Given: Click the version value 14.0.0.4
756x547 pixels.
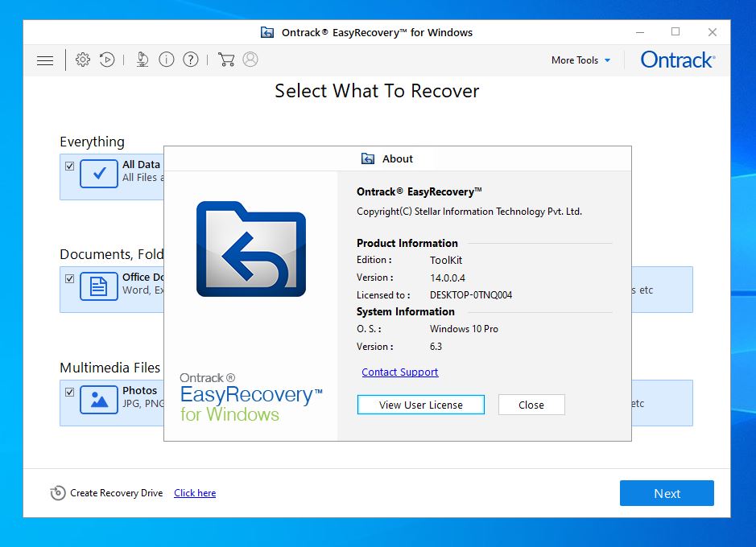Looking at the screenshot, I should [x=448, y=278].
